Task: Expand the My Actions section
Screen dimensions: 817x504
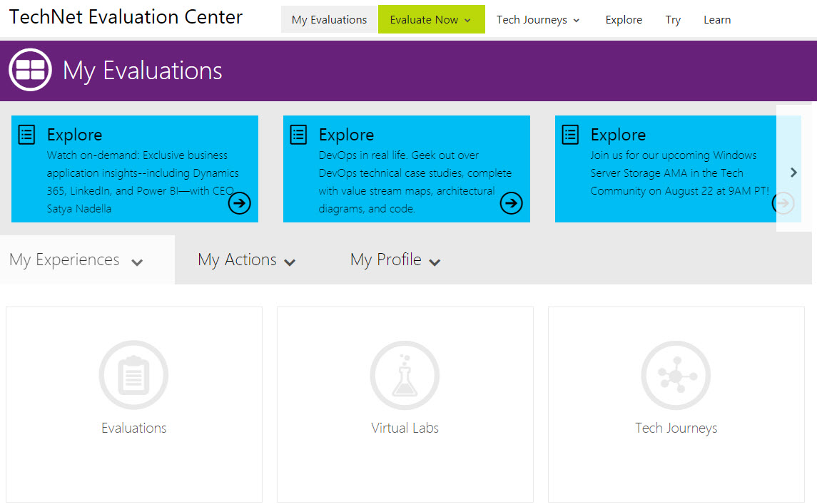Action: pos(246,260)
